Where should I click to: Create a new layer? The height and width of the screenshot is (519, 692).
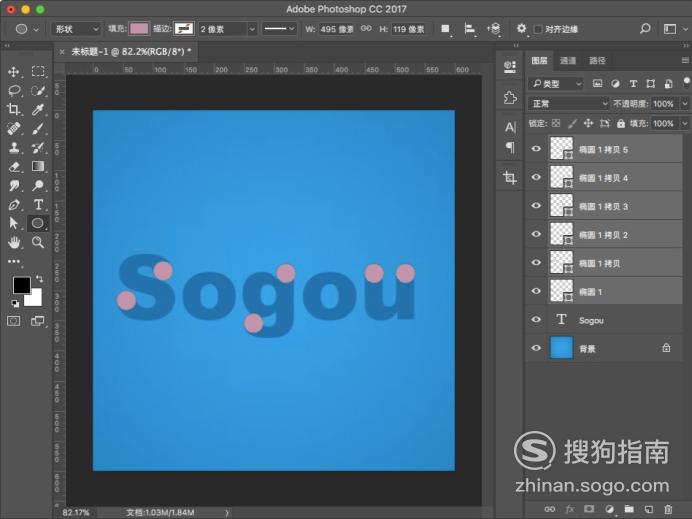tap(648, 509)
